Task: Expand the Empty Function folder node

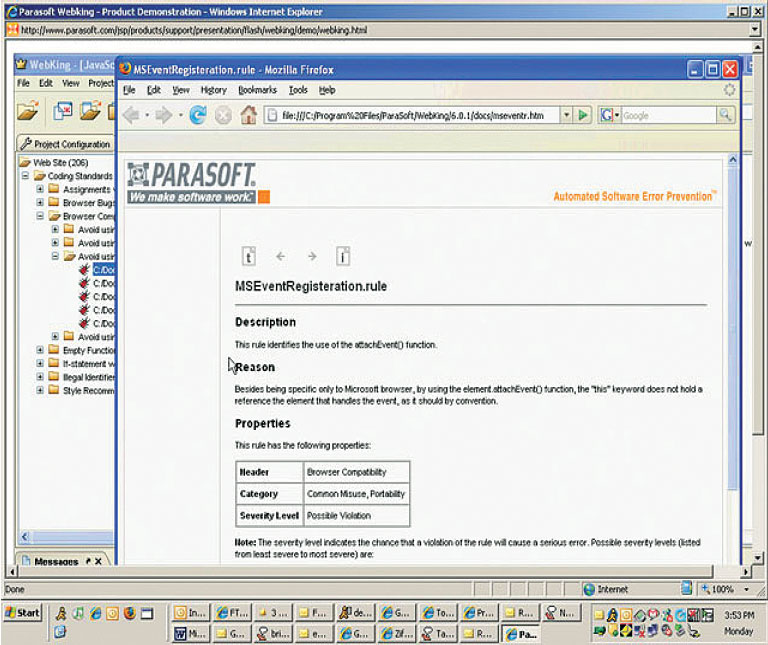Action: [40, 350]
